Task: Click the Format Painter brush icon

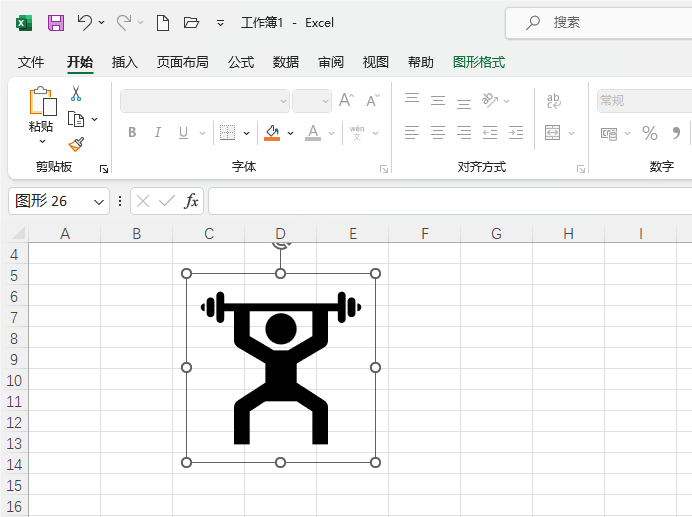Action: click(76, 144)
